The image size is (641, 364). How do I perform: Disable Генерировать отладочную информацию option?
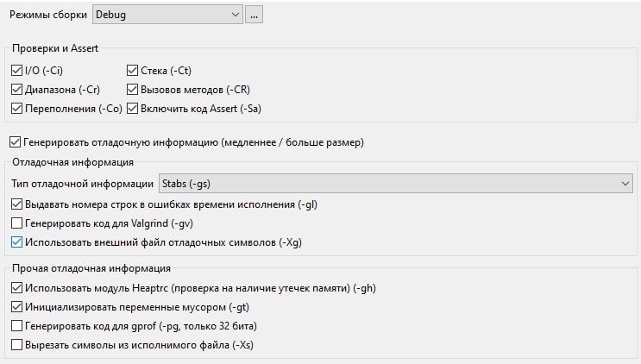point(16,142)
